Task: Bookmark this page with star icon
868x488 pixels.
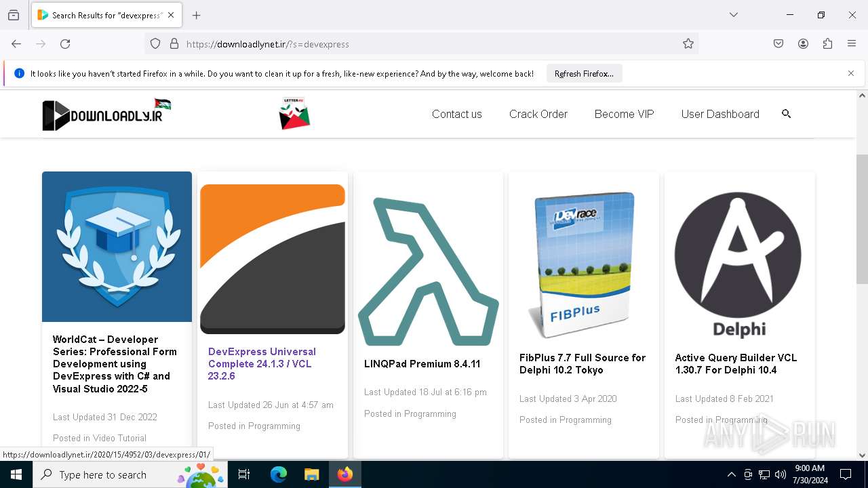Action: click(x=688, y=43)
